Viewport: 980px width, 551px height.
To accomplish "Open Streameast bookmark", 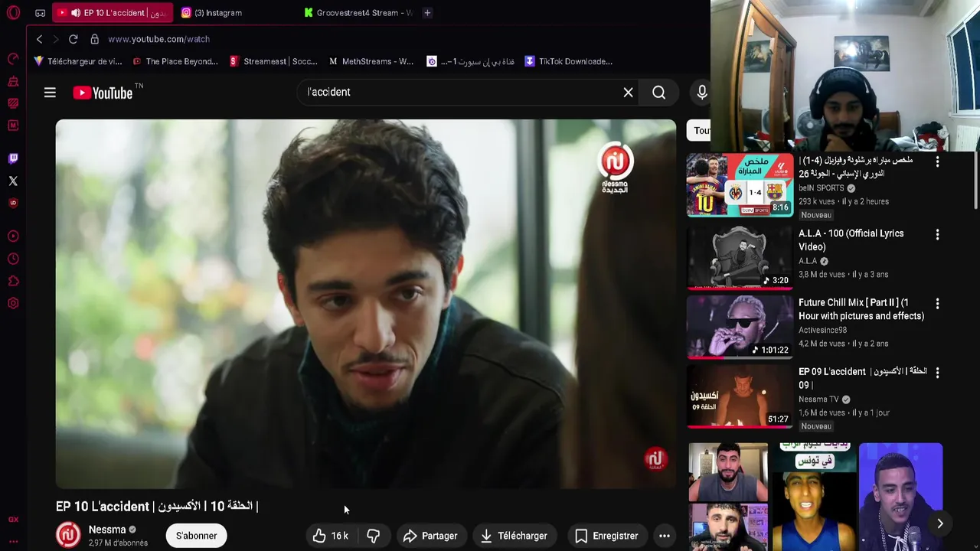I will [273, 61].
